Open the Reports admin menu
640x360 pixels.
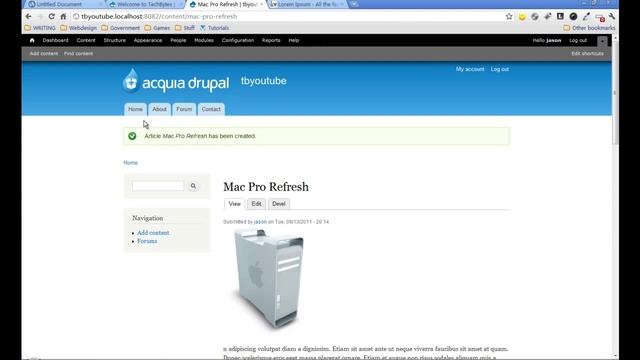click(x=271, y=40)
